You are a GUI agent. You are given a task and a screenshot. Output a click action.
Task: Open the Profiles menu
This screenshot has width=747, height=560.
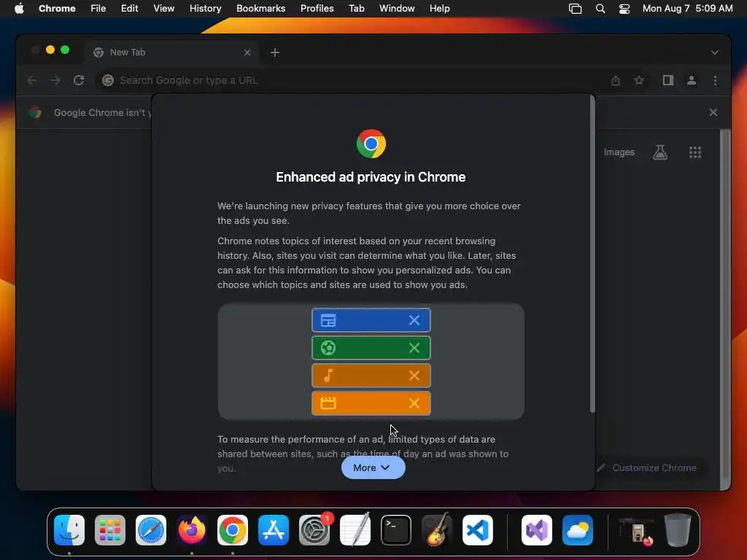tap(317, 9)
